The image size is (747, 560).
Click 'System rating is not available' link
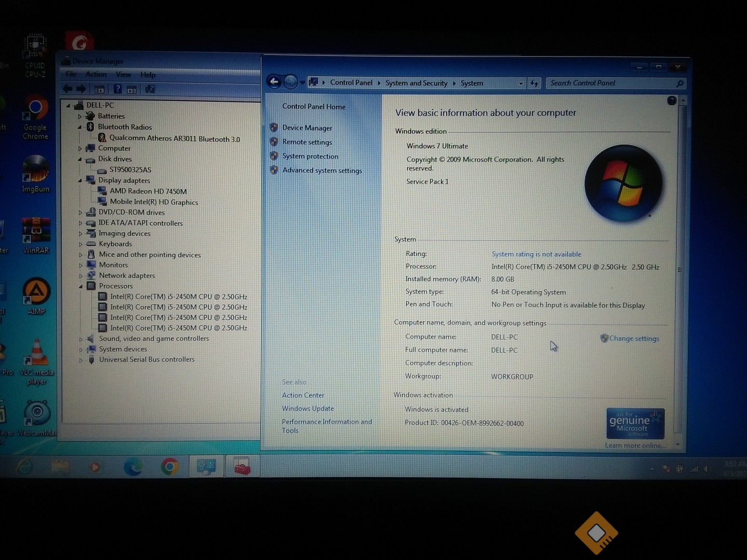click(x=536, y=254)
